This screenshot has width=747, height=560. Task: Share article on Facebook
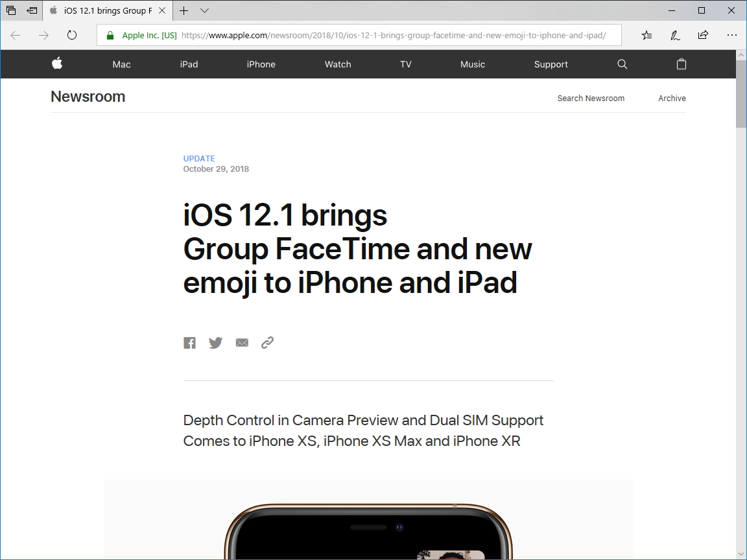pyautogui.click(x=189, y=343)
